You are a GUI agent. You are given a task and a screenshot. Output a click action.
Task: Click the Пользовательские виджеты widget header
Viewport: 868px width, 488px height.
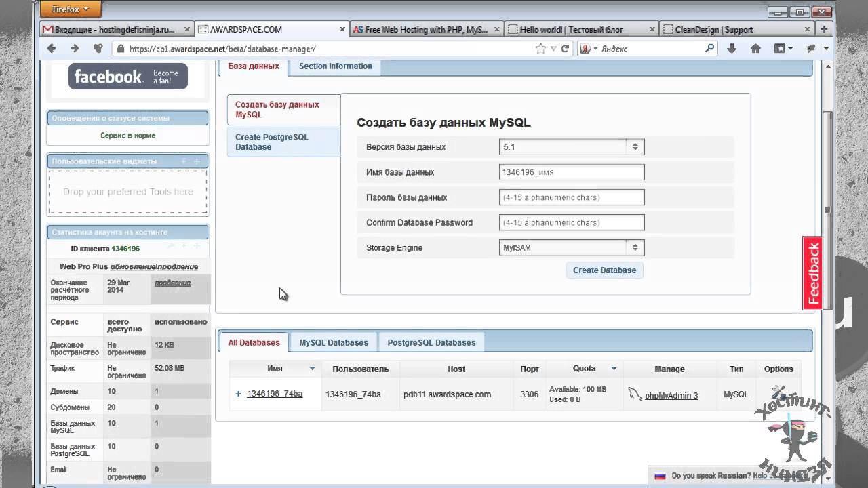tap(127, 161)
